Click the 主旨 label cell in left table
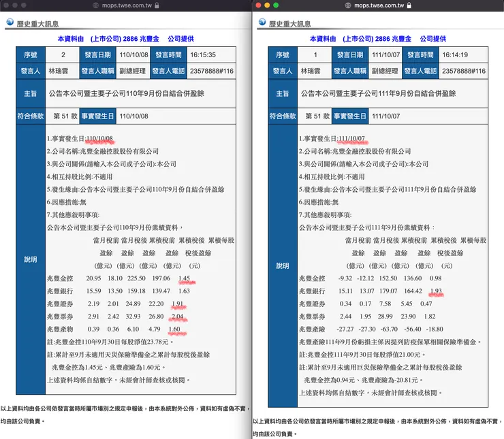This screenshot has width=504, height=439. 31,93
